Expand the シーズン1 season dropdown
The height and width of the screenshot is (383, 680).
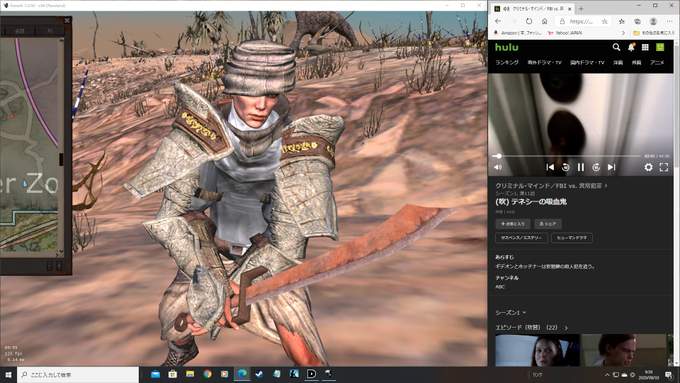point(510,312)
